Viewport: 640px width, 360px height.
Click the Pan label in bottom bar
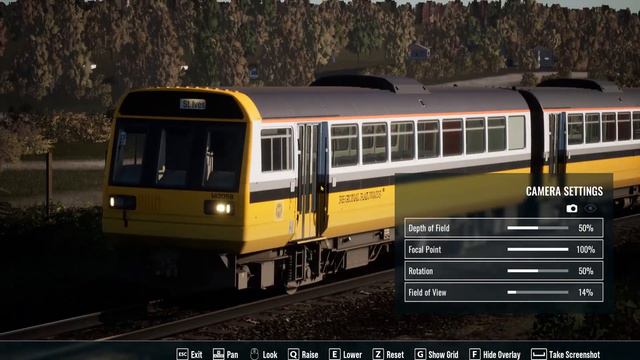[x=232, y=355]
